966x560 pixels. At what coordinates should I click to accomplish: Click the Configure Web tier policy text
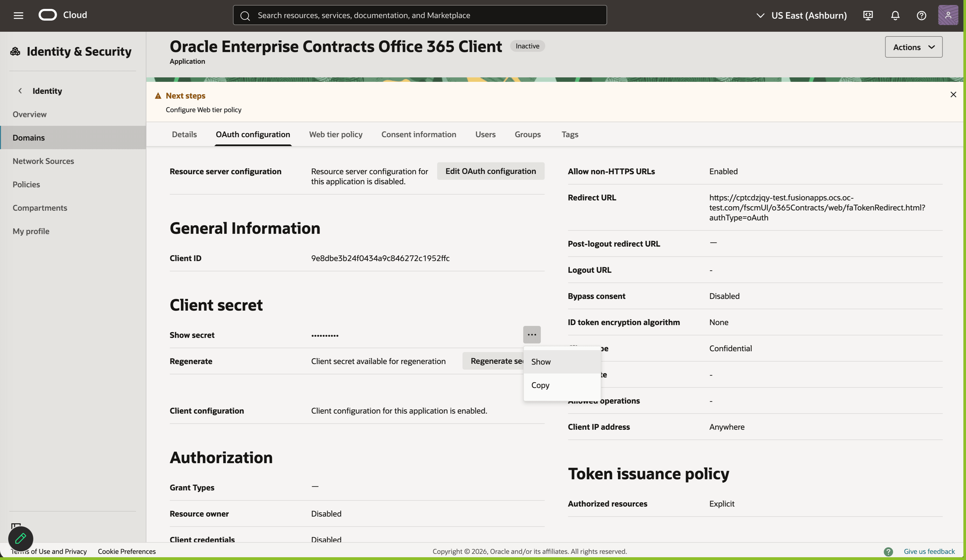tap(204, 110)
